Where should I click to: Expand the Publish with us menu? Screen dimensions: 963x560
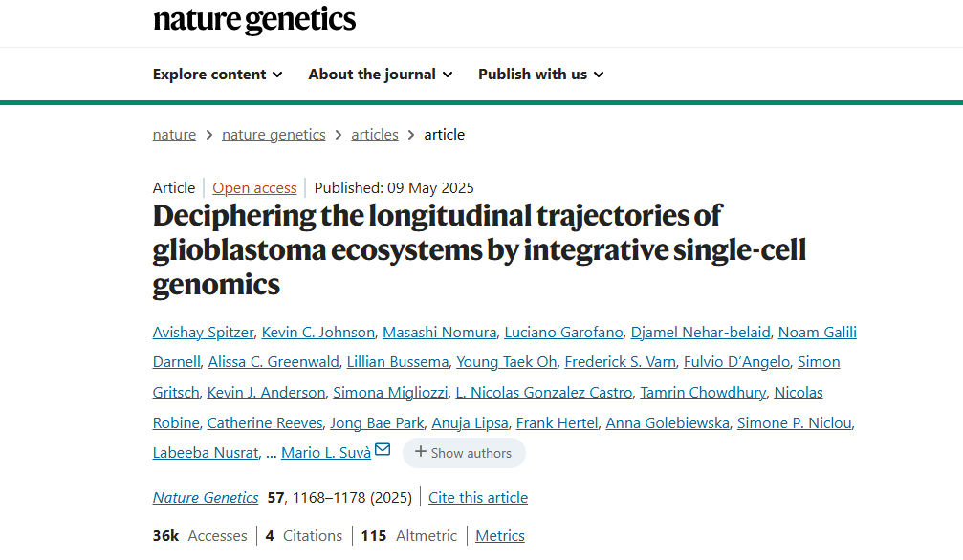540,75
